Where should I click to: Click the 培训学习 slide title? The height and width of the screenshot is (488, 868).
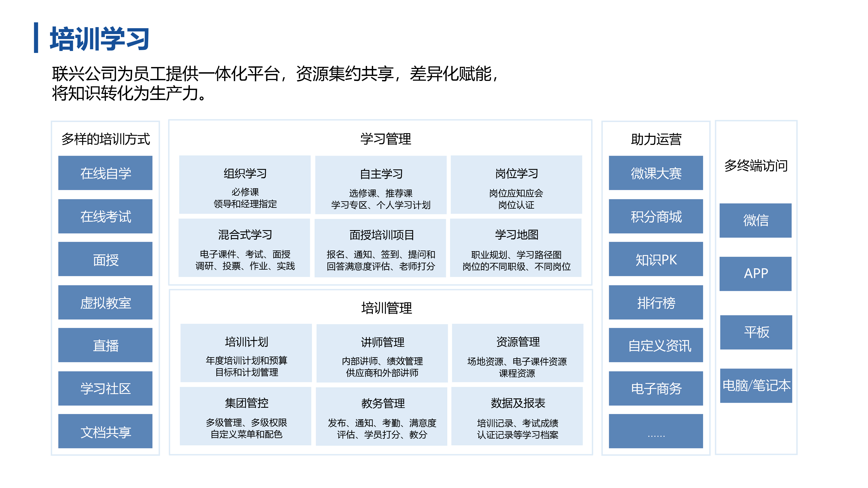[x=99, y=39]
